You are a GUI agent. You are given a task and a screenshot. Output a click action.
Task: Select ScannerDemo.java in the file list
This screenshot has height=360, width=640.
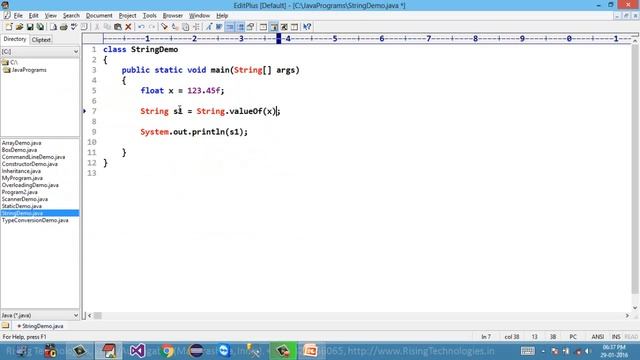click(25, 199)
